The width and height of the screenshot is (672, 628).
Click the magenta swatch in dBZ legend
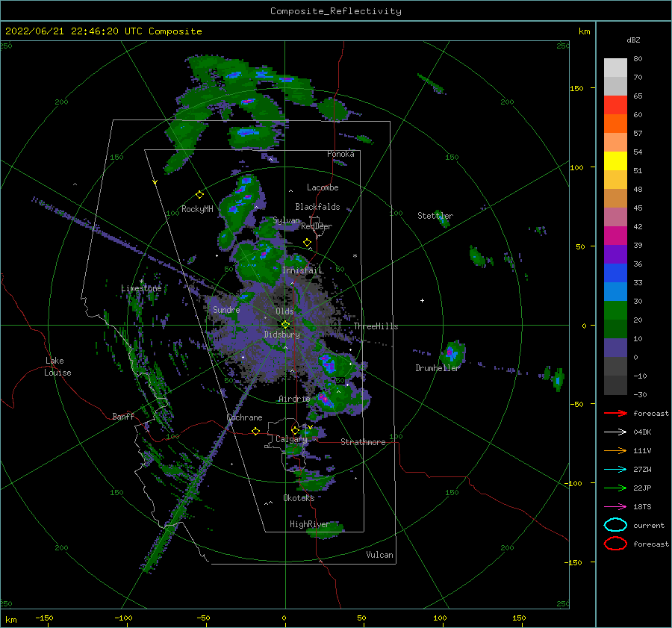[x=615, y=236]
